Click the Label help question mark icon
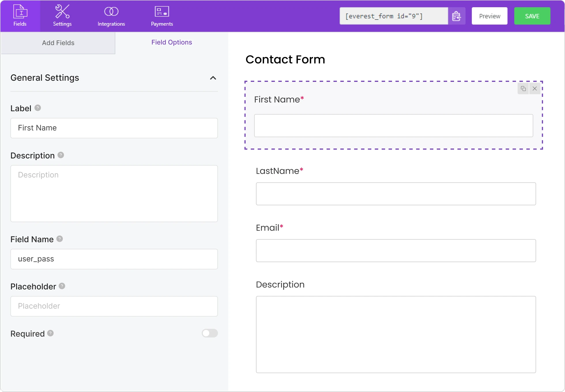Screen dimensions: 565x392 pyautogui.click(x=38, y=107)
